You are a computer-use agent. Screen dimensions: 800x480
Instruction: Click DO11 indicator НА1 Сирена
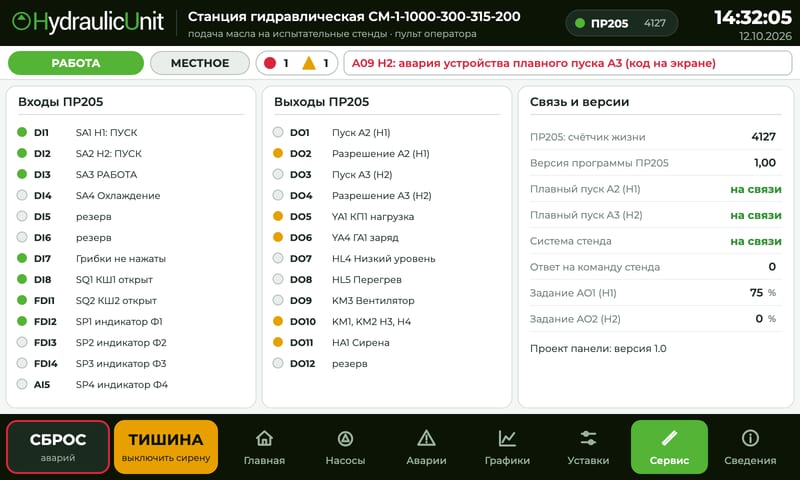click(x=278, y=342)
